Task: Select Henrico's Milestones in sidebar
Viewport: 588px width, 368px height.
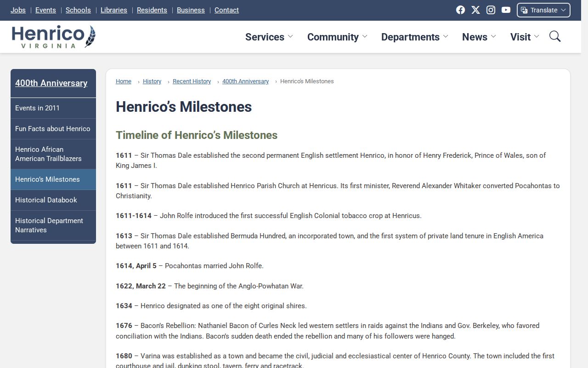Action: tap(53, 179)
